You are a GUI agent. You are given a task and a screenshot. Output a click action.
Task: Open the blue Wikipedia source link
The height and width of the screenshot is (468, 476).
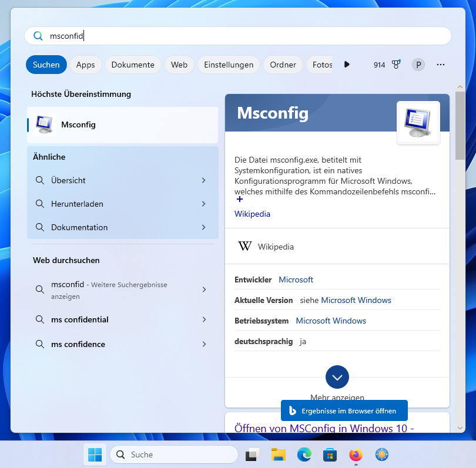tap(252, 214)
